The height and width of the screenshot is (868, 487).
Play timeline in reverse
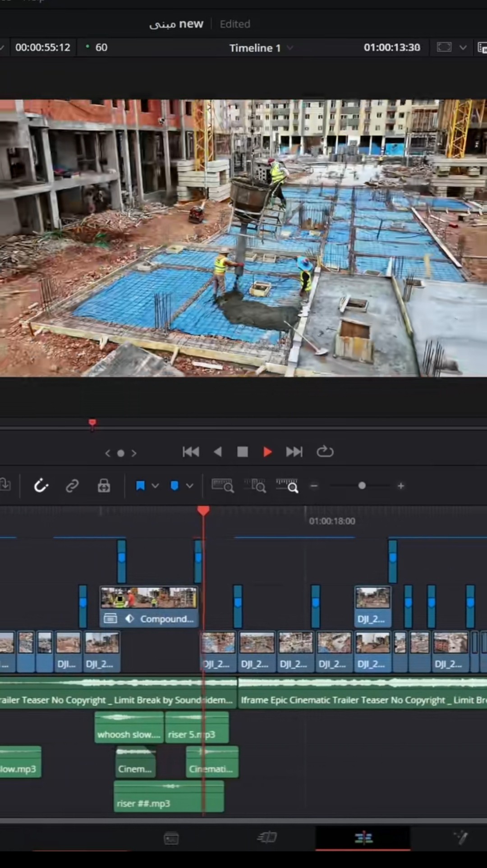pyautogui.click(x=218, y=452)
